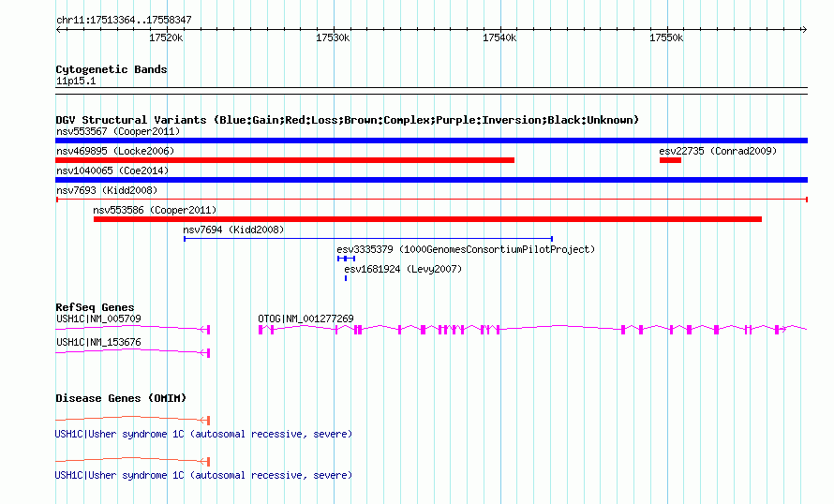The width and height of the screenshot is (834, 504).
Task: Select the thin red line under nsv7693
Action: [x=432, y=200]
